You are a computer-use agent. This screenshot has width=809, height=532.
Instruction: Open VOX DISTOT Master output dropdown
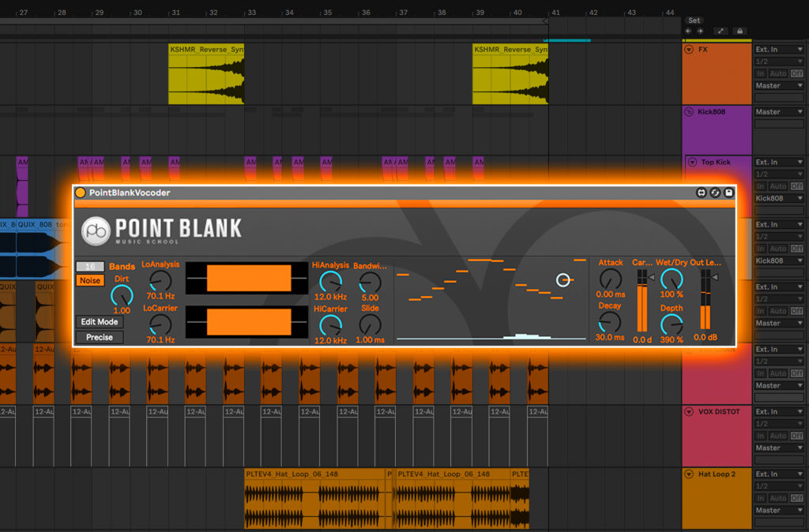pos(779,448)
